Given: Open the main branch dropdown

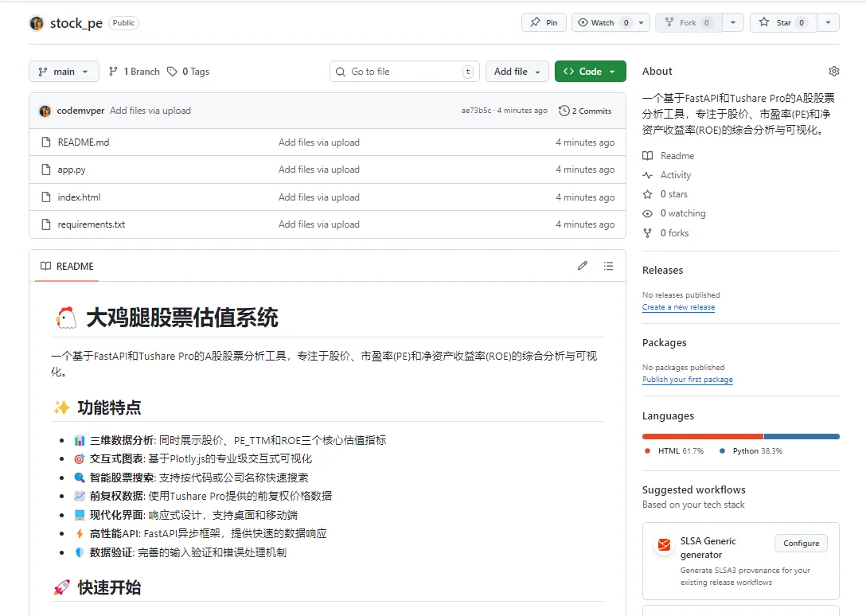Looking at the screenshot, I should 63,71.
